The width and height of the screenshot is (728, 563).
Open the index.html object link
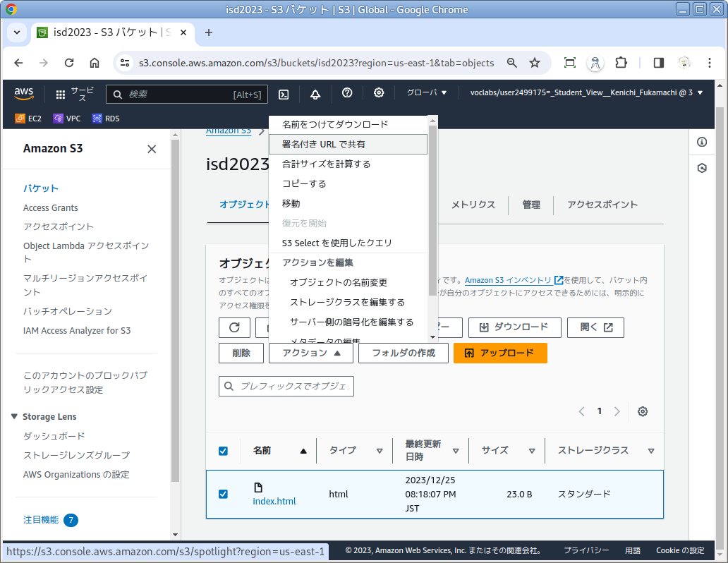pos(274,501)
